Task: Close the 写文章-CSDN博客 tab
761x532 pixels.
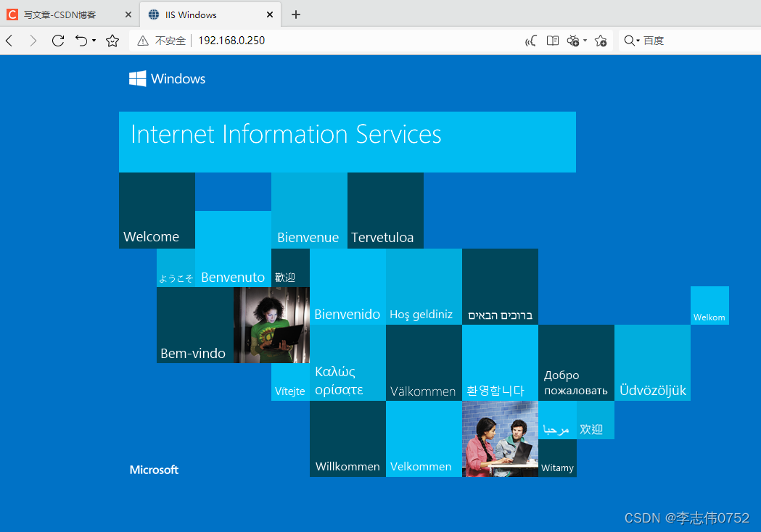Action: coord(128,15)
